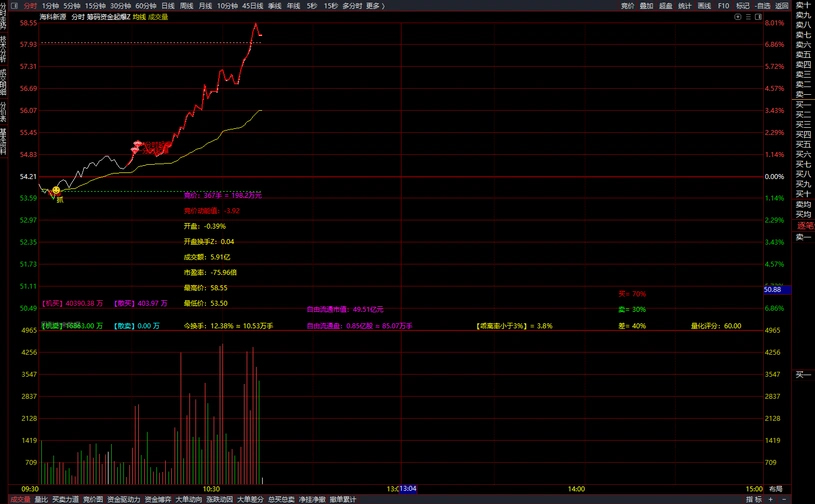Select the 资金博弈 indicator tab
815x504 pixels.
coord(158,499)
